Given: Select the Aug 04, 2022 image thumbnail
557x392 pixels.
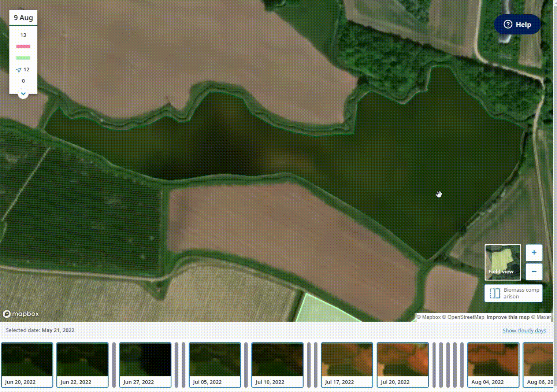Looking at the screenshot, I should pyautogui.click(x=493, y=365).
